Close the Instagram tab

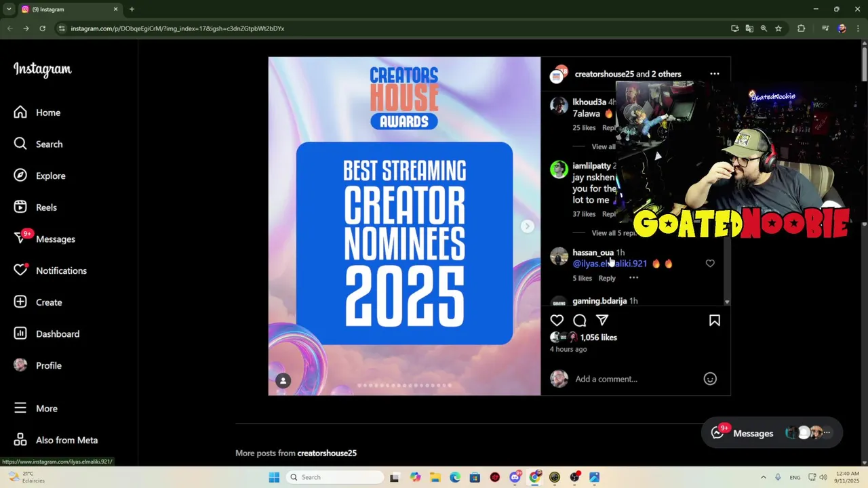click(115, 9)
